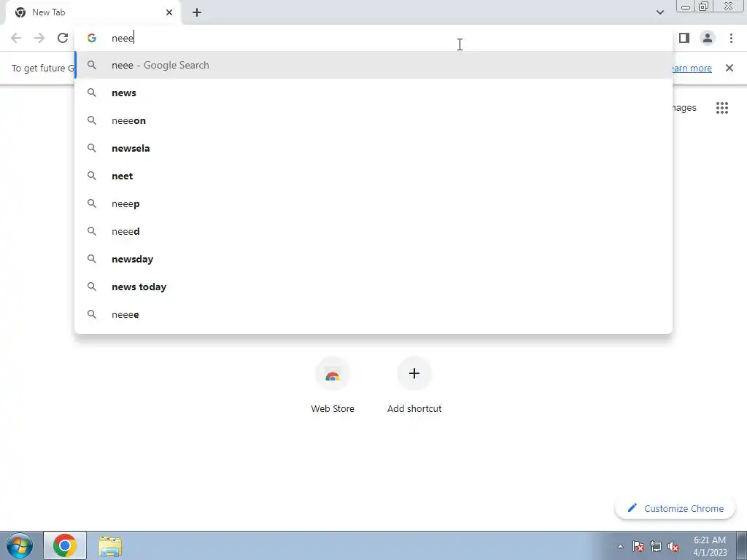The image size is (747, 560).
Task: Select the 'neee - Google Search' suggestion
Action: click(373, 65)
